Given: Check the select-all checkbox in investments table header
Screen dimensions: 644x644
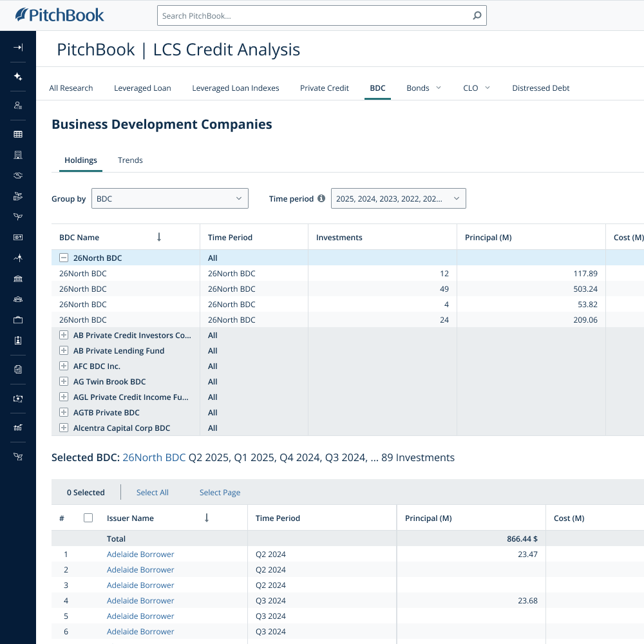Looking at the screenshot, I should tap(88, 517).
